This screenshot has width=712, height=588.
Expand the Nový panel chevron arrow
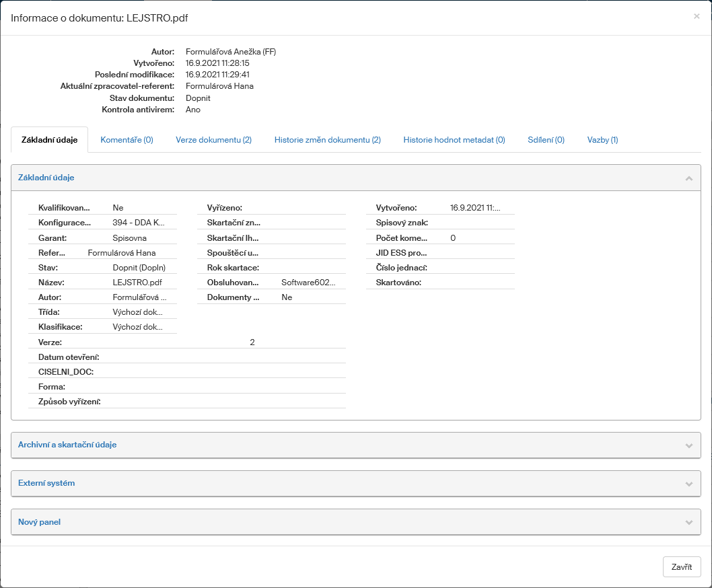click(x=688, y=522)
